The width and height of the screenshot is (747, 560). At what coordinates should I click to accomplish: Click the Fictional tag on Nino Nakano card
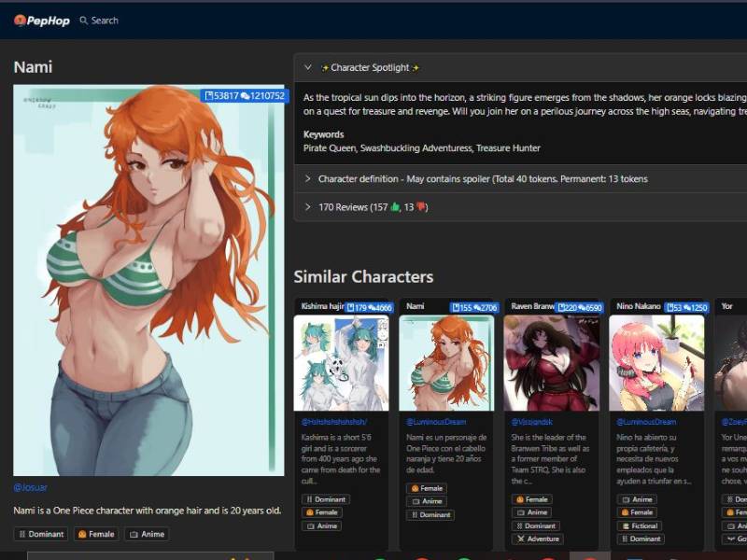tap(639, 525)
